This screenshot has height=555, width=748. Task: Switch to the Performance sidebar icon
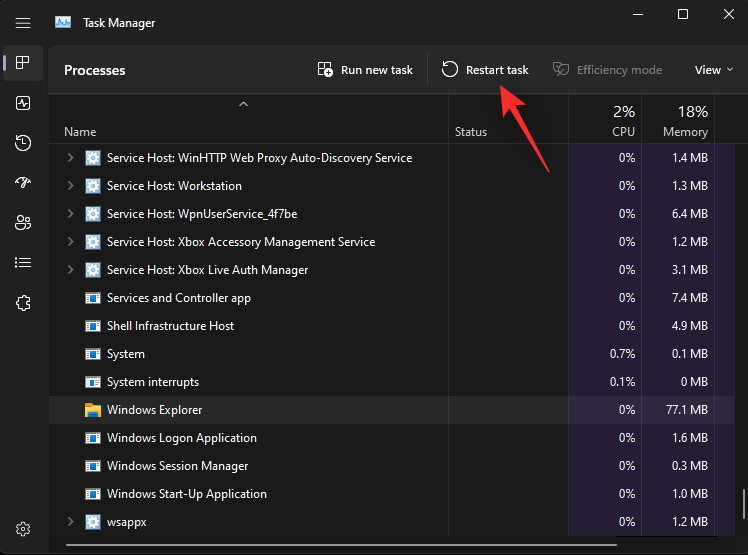click(x=23, y=103)
